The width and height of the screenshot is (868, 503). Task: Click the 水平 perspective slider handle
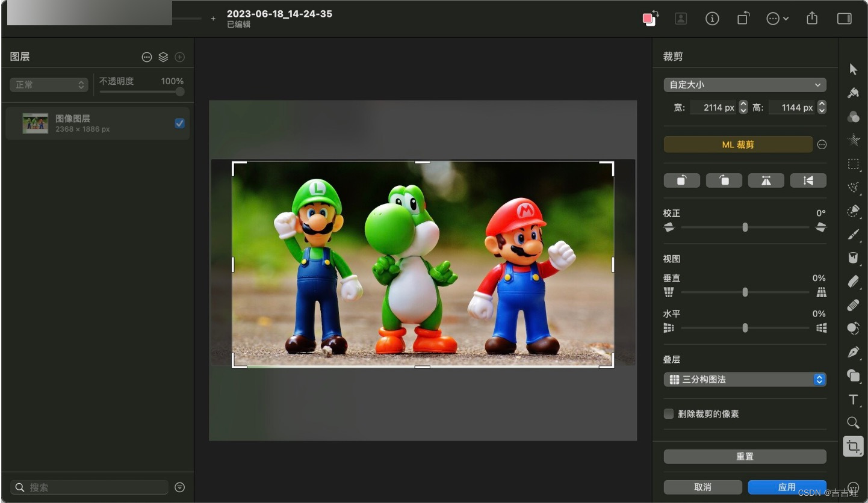745,328
